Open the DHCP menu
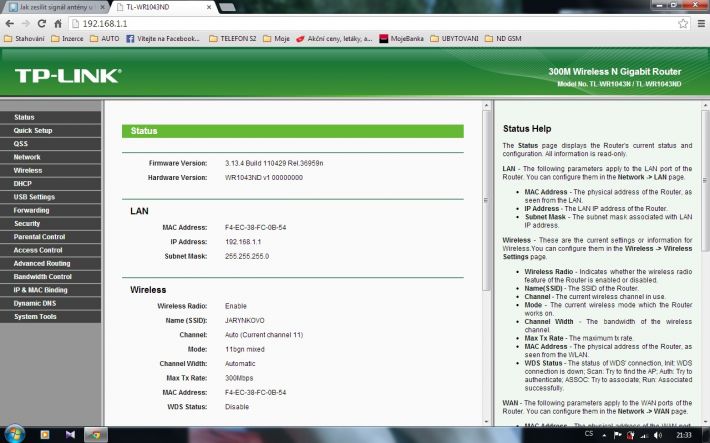This screenshot has height=443, width=710. 51,183
